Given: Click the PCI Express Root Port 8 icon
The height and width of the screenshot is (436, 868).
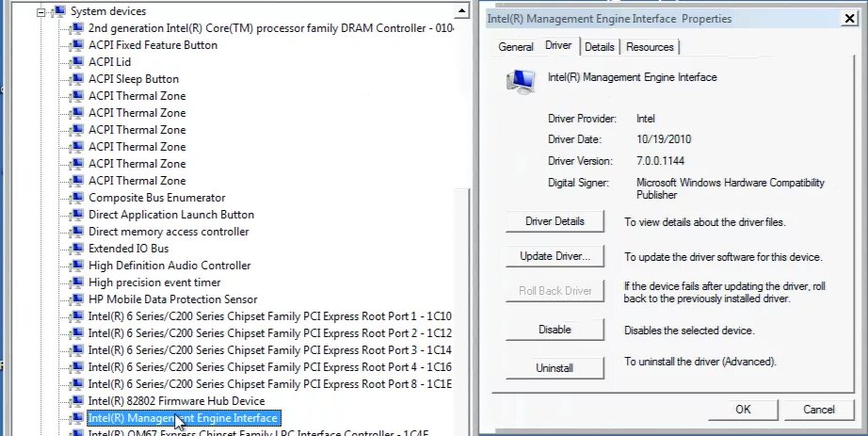Looking at the screenshot, I should (76, 384).
